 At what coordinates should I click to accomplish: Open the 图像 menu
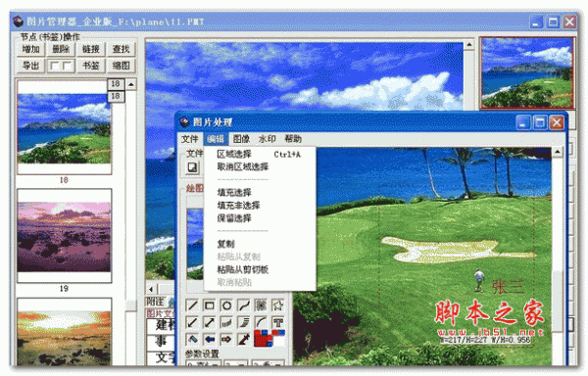point(241,139)
